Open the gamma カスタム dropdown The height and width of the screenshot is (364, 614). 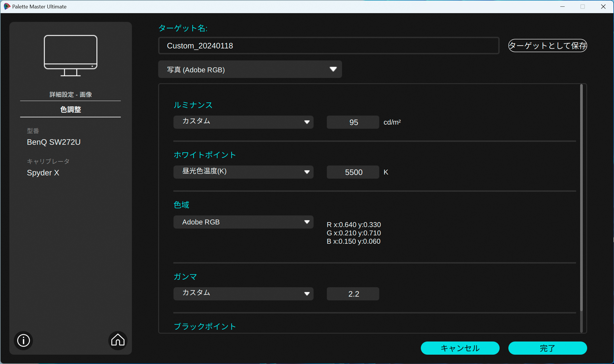[x=243, y=294]
